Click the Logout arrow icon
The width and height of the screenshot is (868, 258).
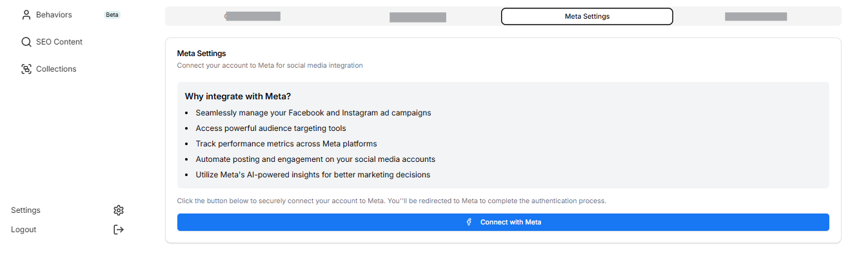pos(119,230)
